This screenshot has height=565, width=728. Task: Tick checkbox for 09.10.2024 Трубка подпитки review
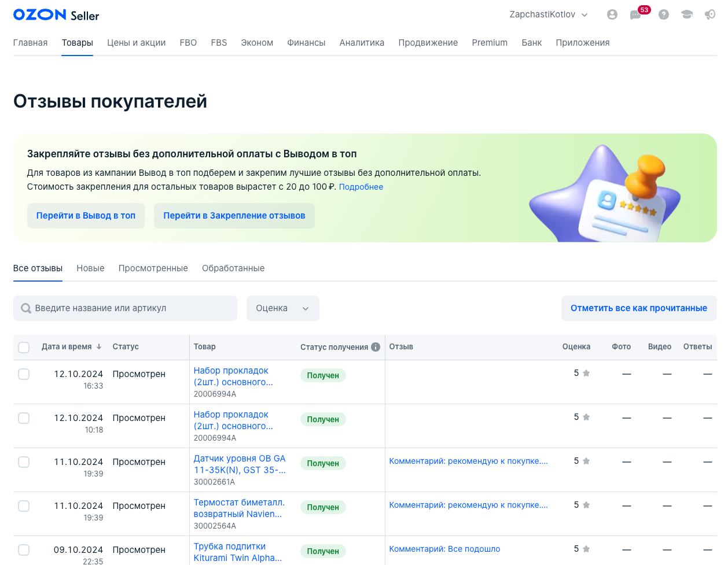click(24, 550)
